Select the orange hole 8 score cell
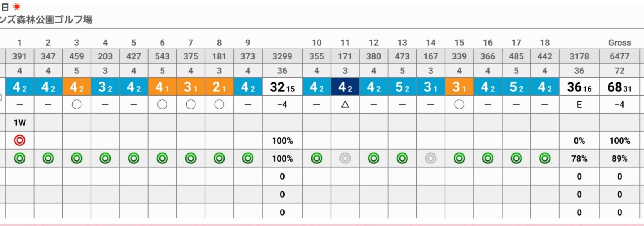Image resolution: width=644 pixels, height=226 pixels. [219, 87]
